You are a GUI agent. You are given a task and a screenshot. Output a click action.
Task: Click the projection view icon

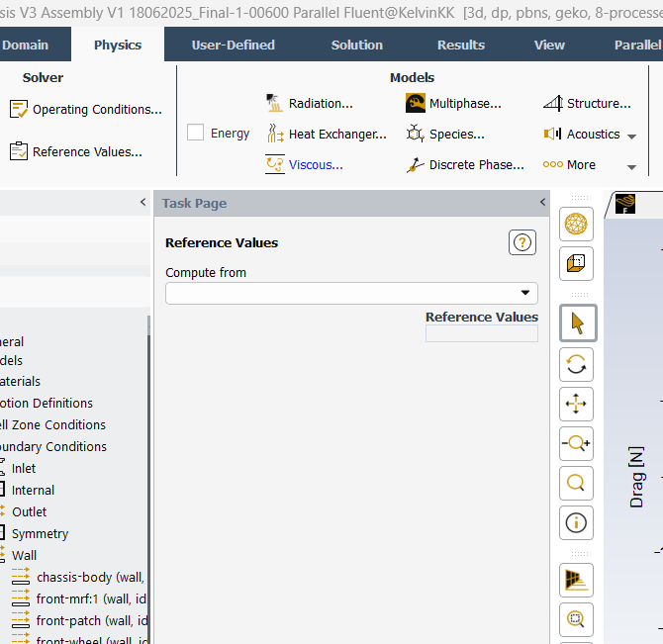click(576, 580)
